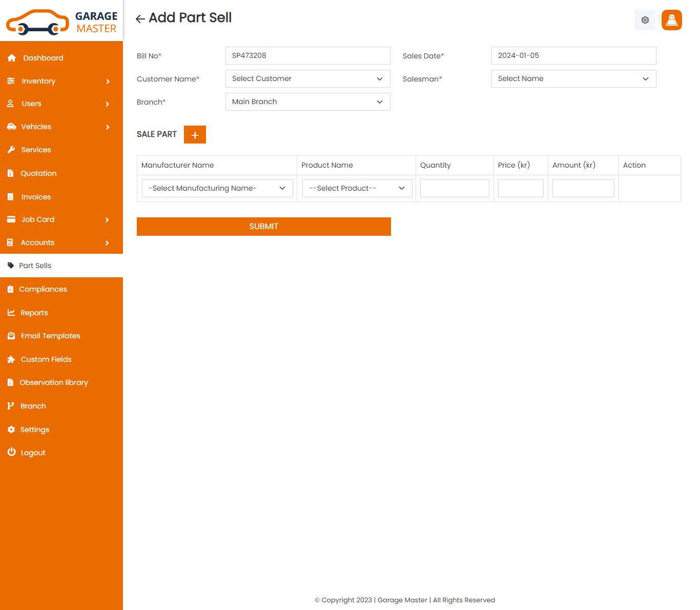Go to Quotation in the sidebar
The width and height of the screenshot is (700, 610).
click(x=38, y=173)
